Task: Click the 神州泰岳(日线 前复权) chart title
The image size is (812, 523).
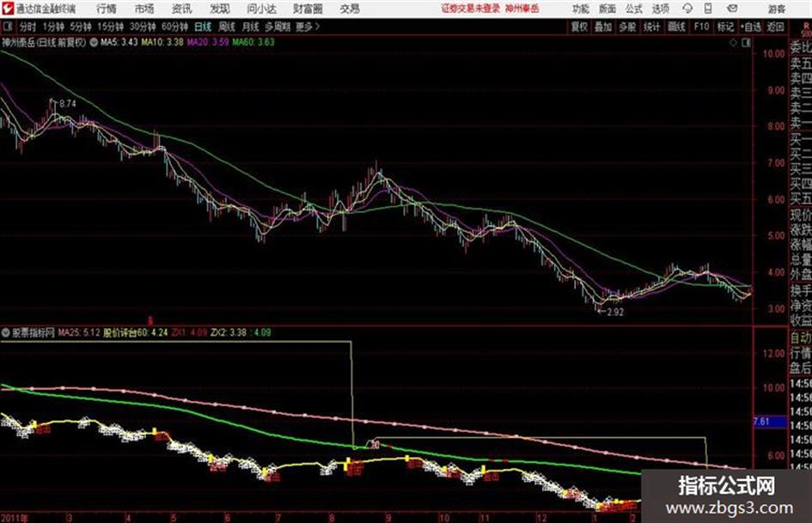Action: [x=44, y=42]
